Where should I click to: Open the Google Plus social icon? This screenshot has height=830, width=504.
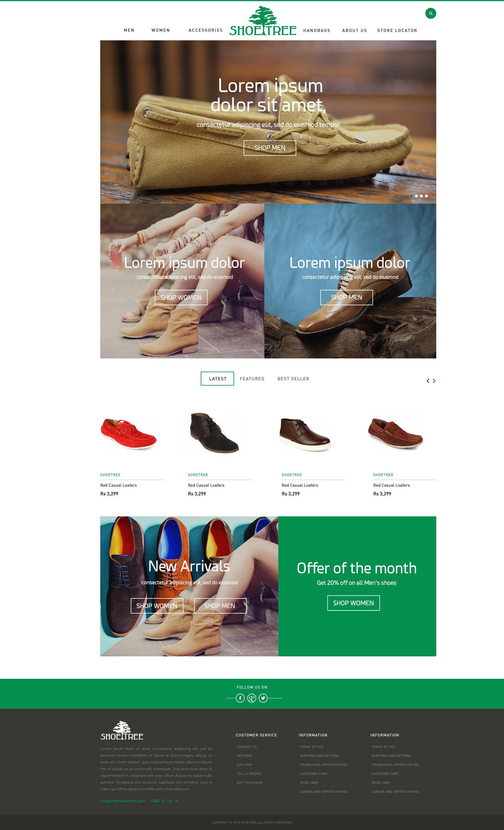252,698
